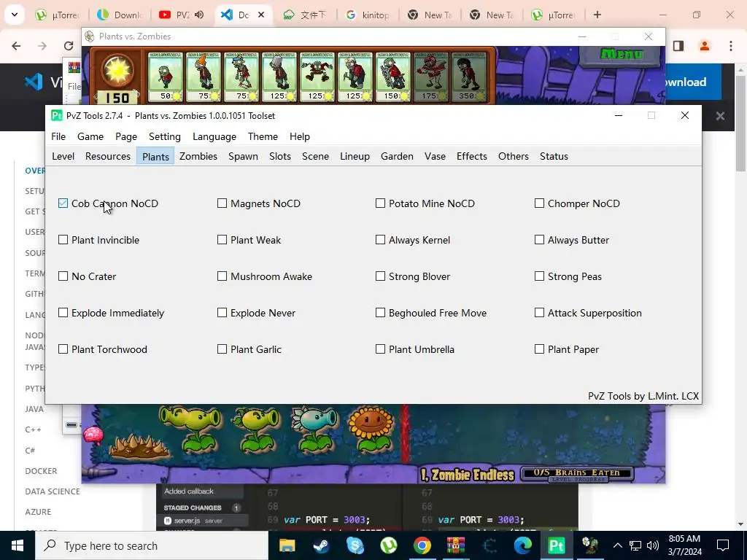This screenshot has width=747, height=560.
Task: Tick Explode Never
Action: click(x=222, y=313)
